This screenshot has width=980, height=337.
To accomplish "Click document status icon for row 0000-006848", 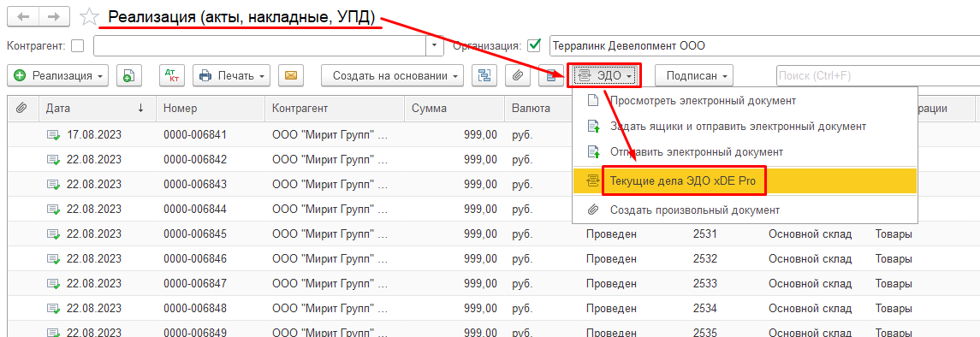I will [53, 308].
